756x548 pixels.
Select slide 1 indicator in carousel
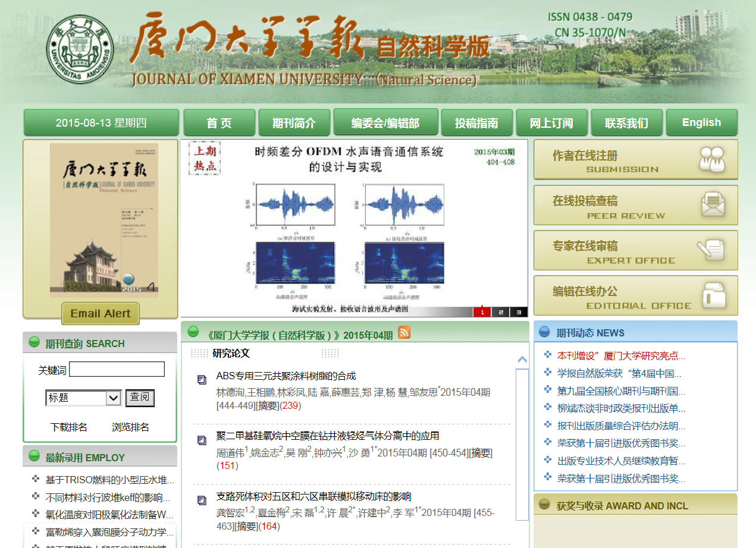(x=482, y=312)
